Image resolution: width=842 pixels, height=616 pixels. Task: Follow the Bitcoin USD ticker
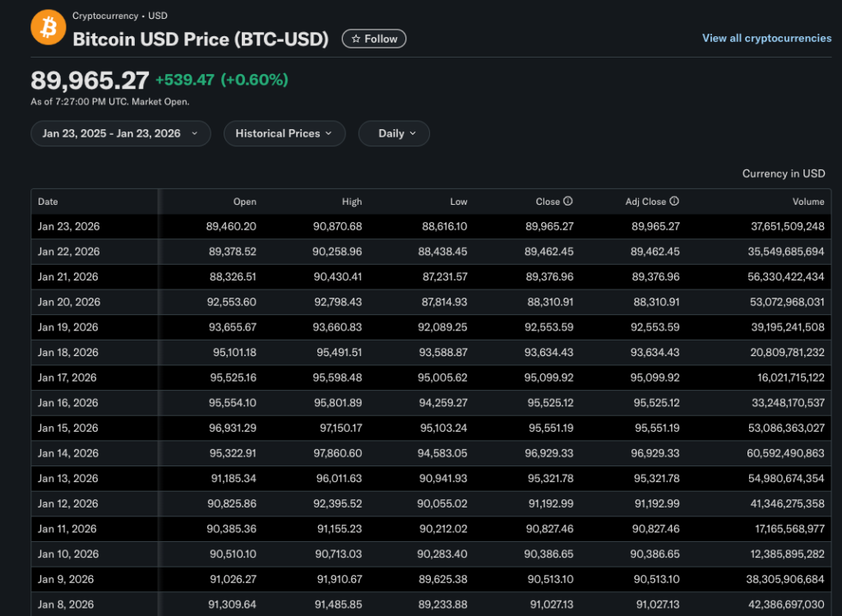(x=374, y=39)
